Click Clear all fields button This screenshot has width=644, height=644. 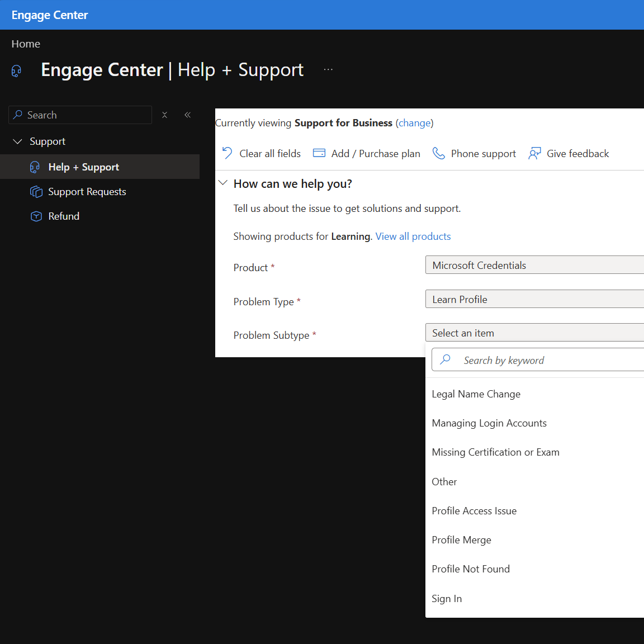click(x=261, y=153)
